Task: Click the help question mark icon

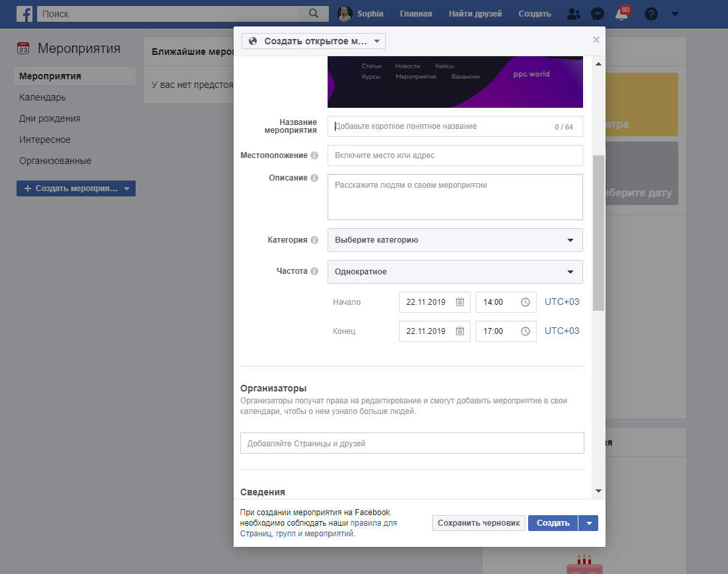Action: click(x=651, y=14)
